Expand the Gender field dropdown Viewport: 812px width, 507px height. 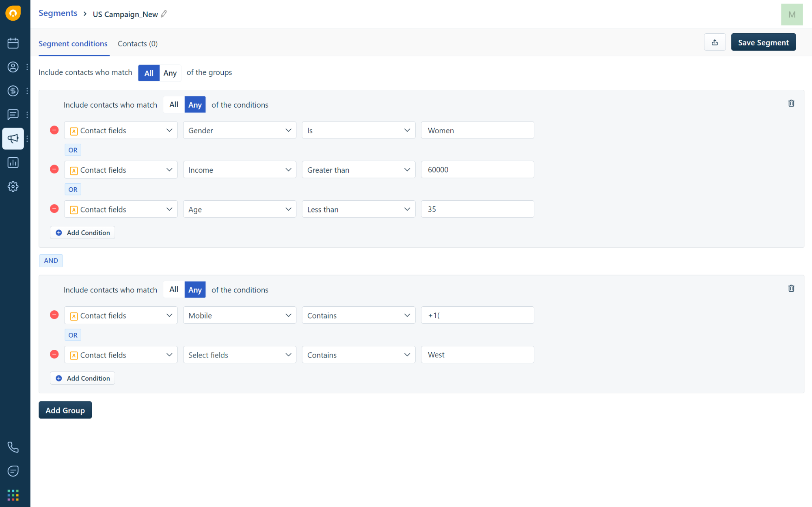(x=240, y=130)
